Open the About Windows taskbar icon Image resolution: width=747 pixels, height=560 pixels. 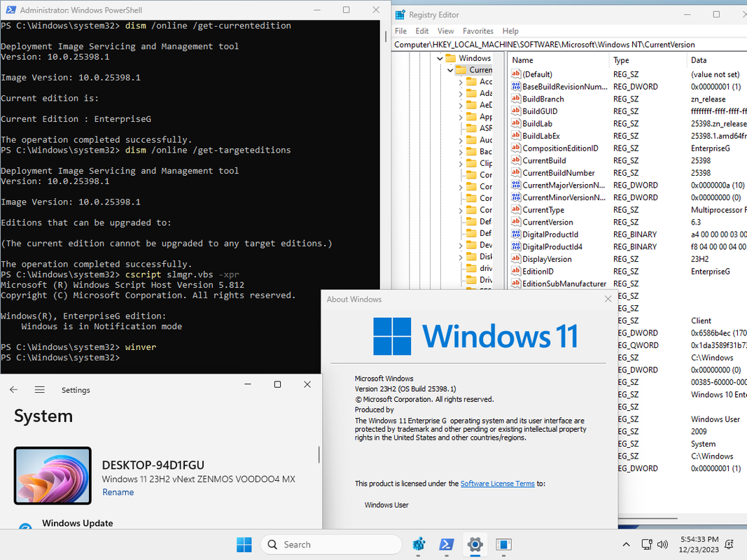click(x=503, y=545)
